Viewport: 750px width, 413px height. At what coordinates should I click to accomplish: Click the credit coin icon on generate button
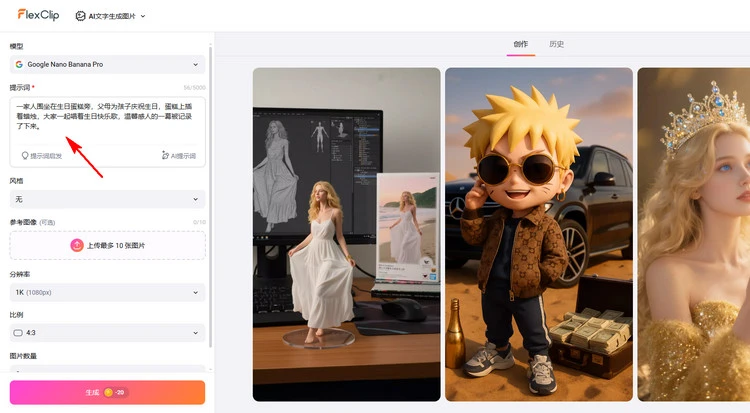pyautogui.click(x=108, y=393)
